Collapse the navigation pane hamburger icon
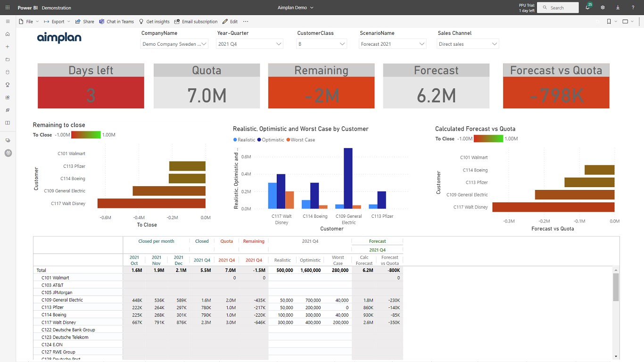Viewport: 644px width, 362px height. coord(8,22)
